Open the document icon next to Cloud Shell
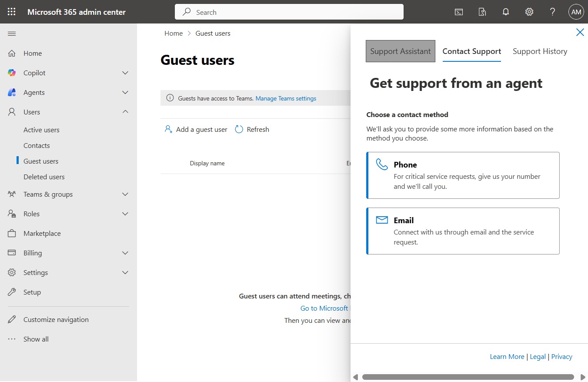 coord(482,12)
